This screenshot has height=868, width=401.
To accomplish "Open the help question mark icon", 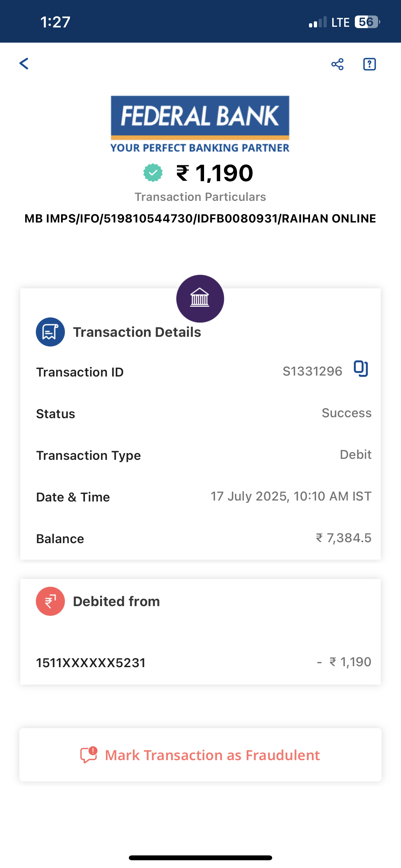I will click(x=369, y=64).
